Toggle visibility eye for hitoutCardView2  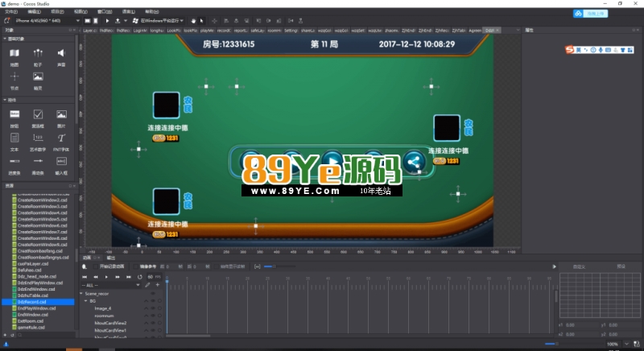153,323
